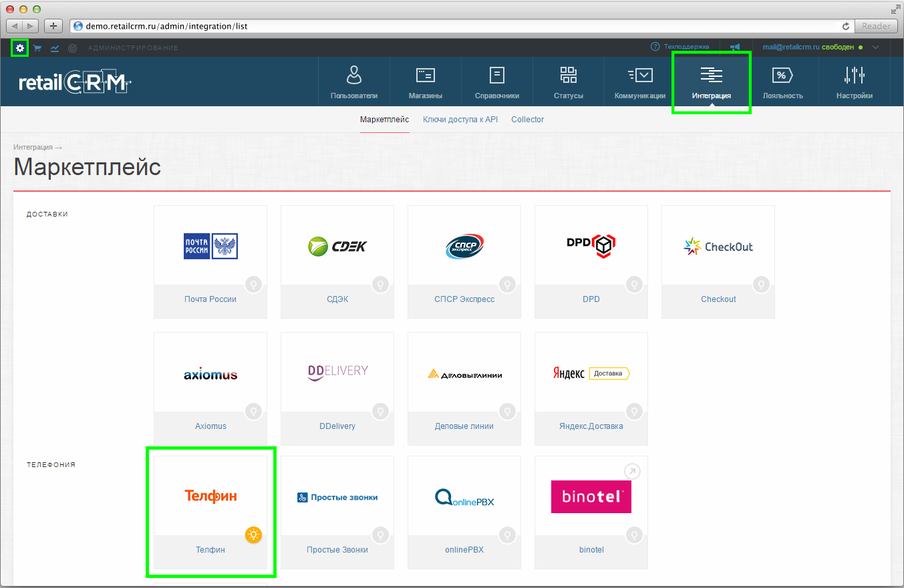Open the Магазины stores section

pos(426,82)
